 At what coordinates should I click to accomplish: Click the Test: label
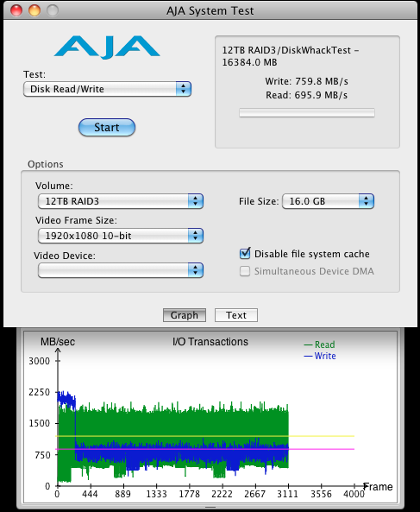pos(34,74)
